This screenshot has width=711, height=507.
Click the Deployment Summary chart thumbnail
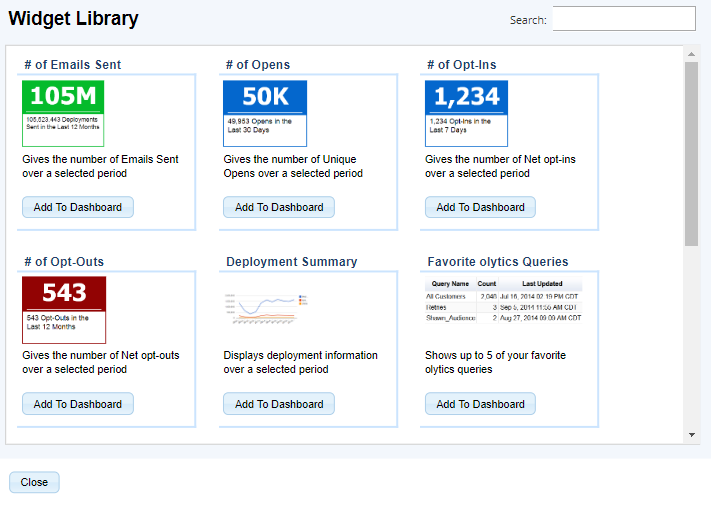(265, 309)
